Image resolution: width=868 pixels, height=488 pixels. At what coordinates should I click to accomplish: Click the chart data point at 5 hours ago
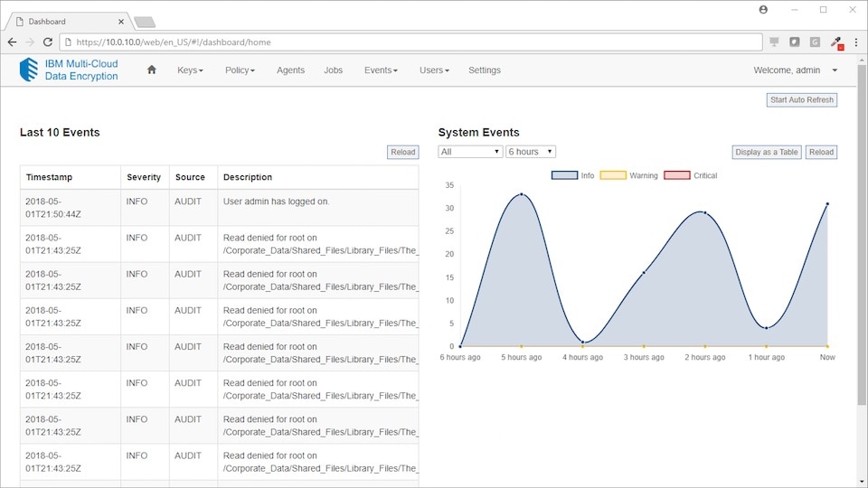522,194
